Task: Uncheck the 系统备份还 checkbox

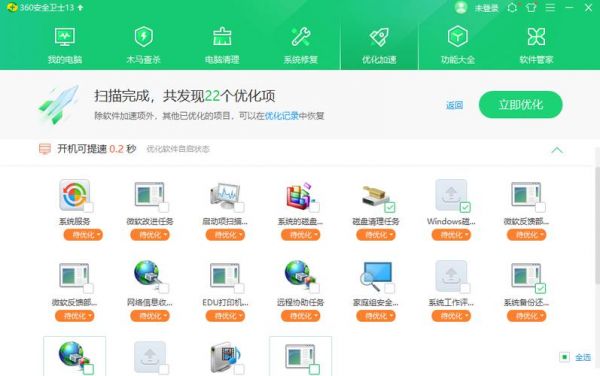Action: (540, 288)
